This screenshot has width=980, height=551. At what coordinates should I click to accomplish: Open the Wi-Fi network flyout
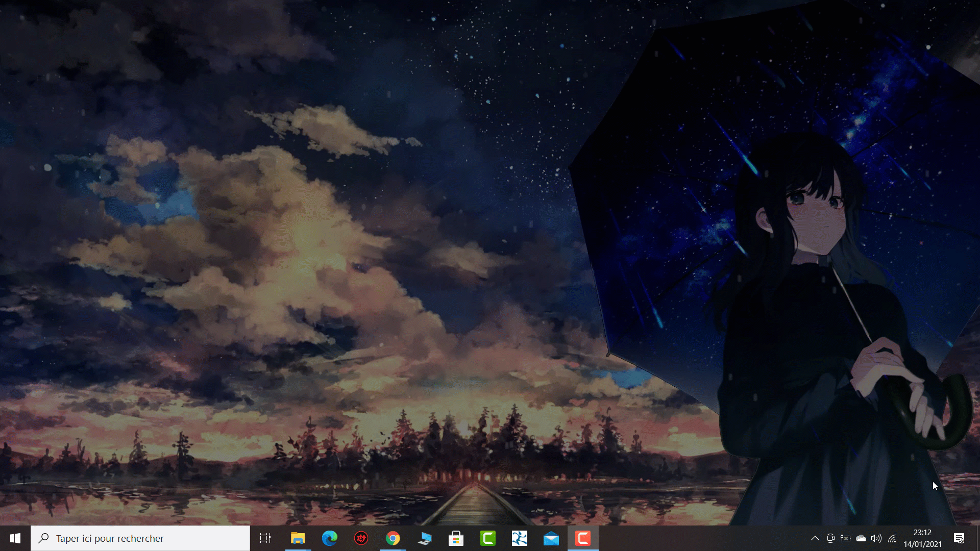892,538
